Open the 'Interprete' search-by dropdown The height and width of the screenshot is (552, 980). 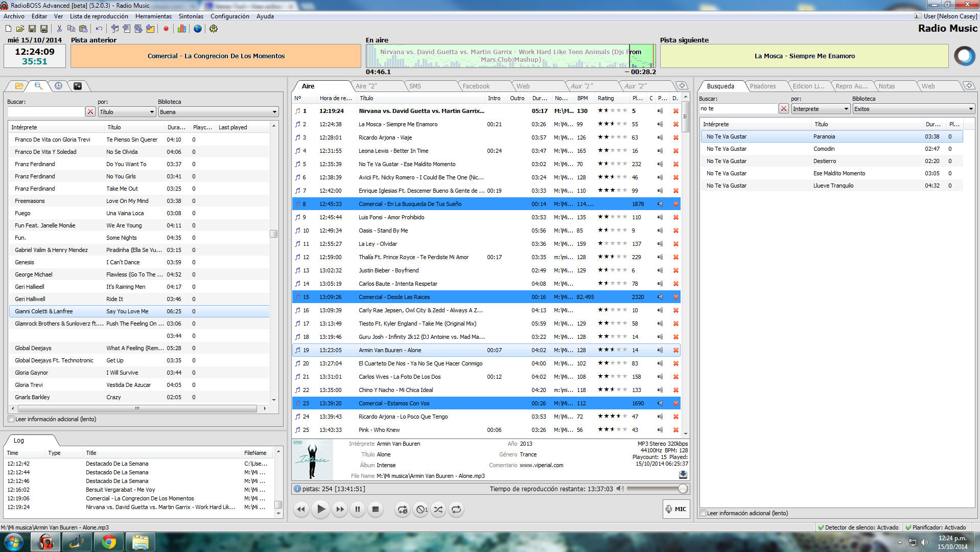click(821, 109)
